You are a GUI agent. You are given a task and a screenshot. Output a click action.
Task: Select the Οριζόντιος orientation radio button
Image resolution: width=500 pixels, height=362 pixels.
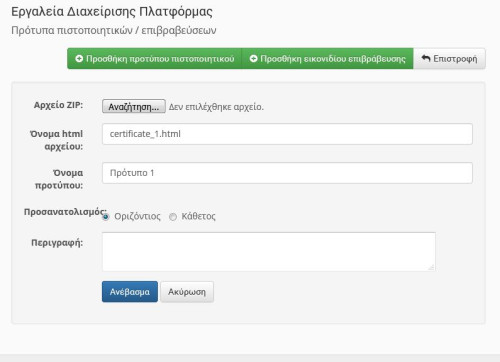click(106, 217)
